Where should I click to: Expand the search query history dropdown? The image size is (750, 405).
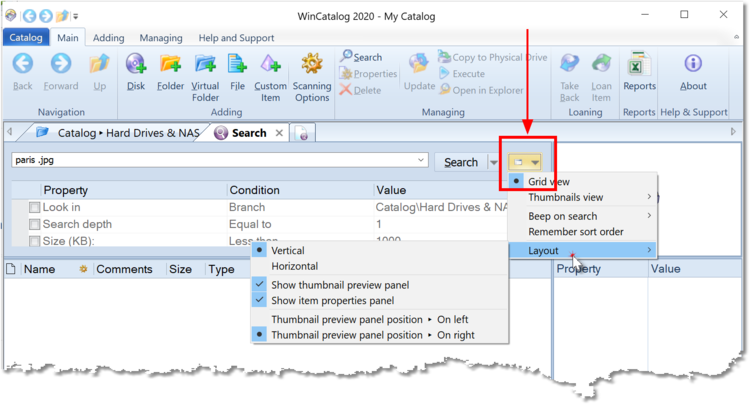(x=421, y=160)
